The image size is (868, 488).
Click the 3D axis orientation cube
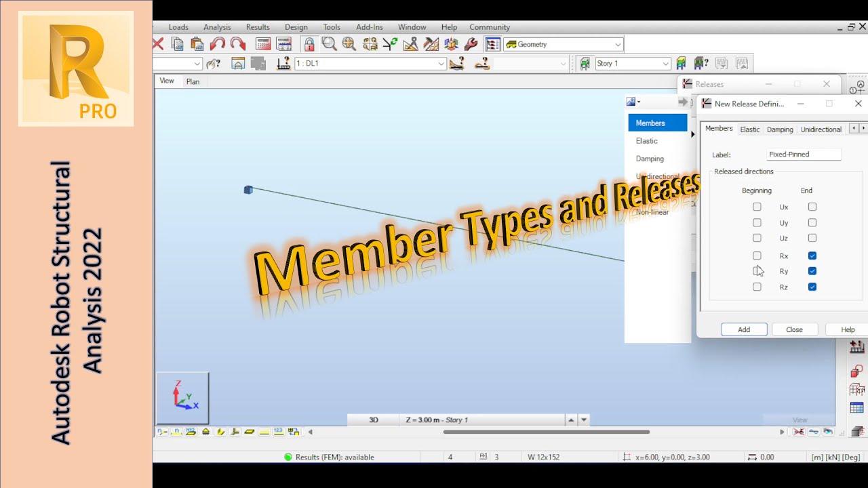click(x=183, y=398)
